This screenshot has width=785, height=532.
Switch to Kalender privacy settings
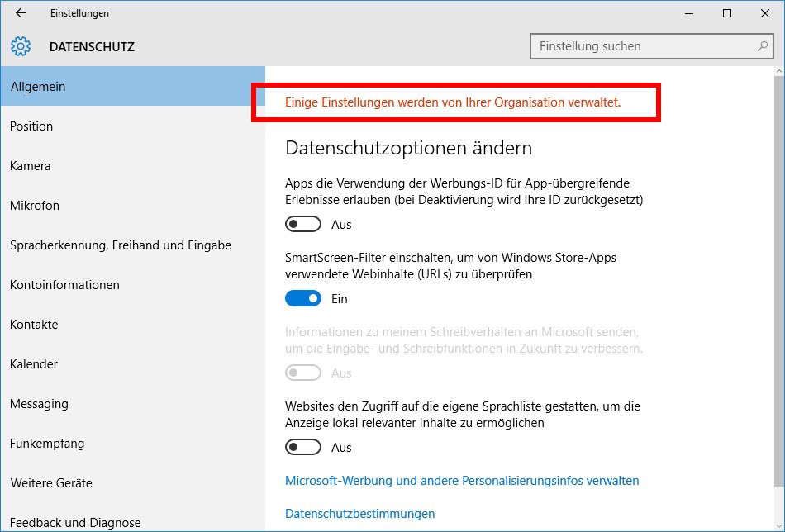(x=34, y=364)
